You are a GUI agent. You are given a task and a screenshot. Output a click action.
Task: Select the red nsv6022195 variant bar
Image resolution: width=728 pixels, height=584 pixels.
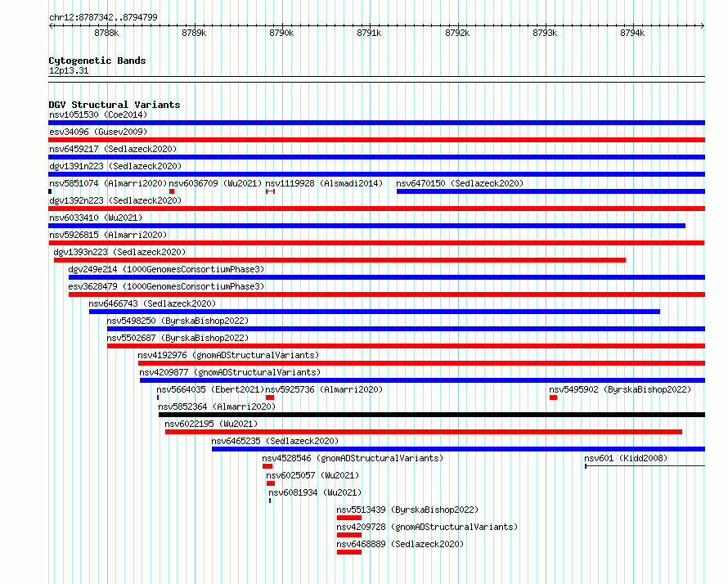pos(424,432)
